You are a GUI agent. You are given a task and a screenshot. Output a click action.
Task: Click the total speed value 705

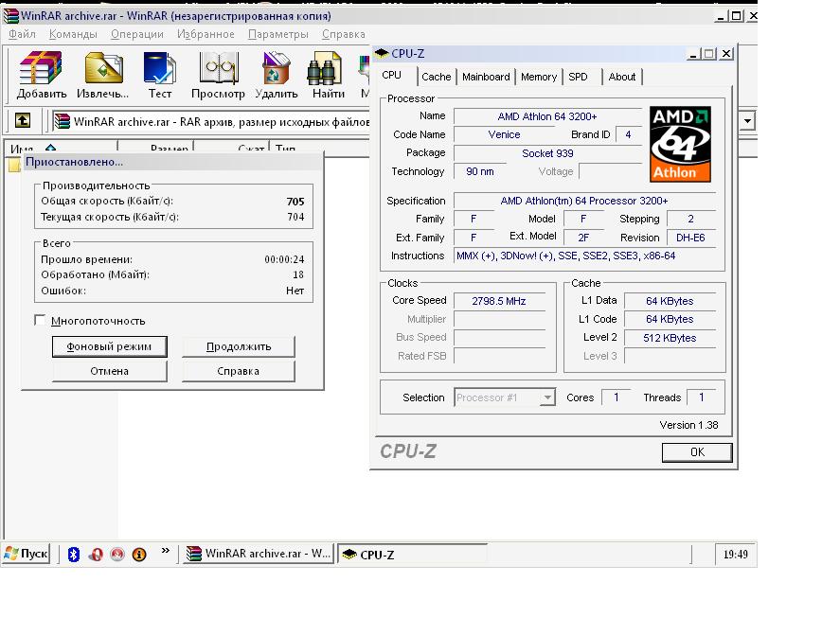295,202
